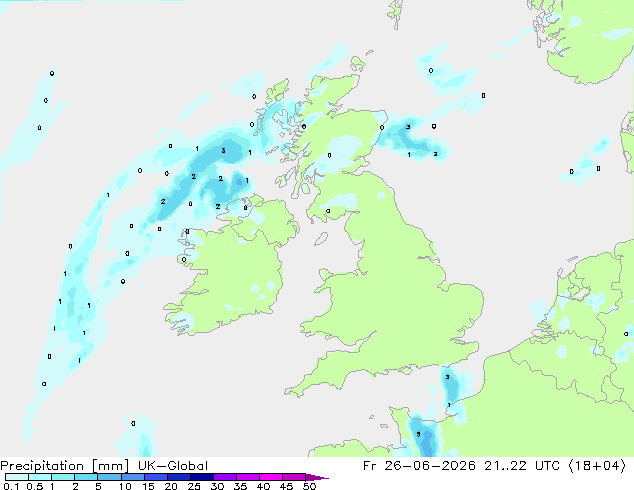Pick the 40–45 mm magenta legend swatch
The height and width of the screenshot is (490, 634).
[x=271, y=477]
